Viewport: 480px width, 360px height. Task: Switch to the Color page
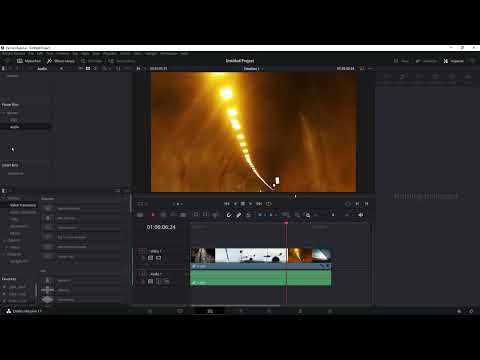pos(269,311)
